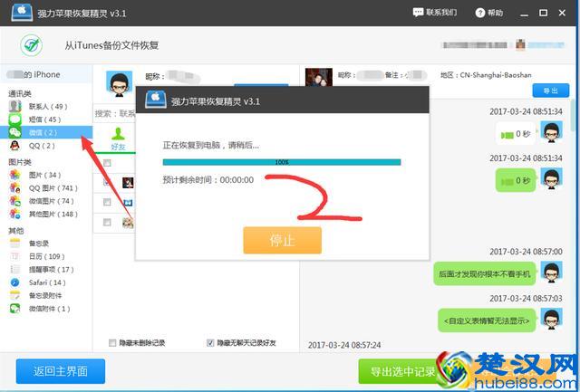Click the cartoon avatar beside 昵称 in middle panel

pos(119,84)
